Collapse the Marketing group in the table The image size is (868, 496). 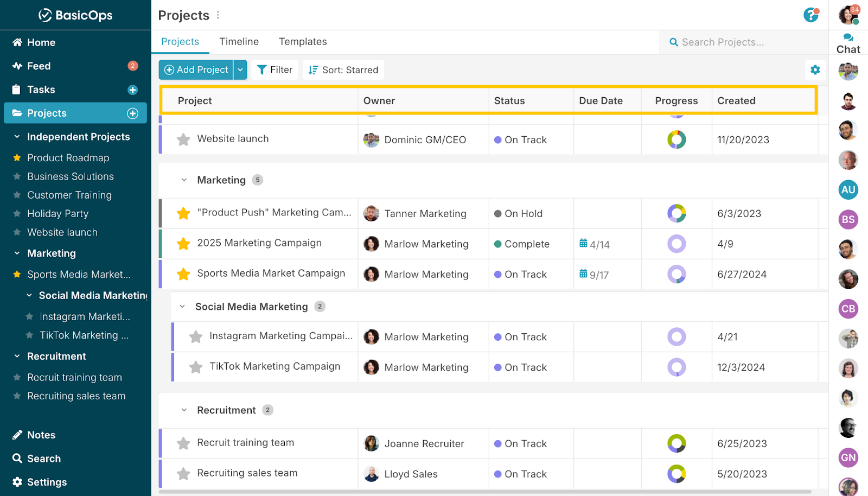184,180
